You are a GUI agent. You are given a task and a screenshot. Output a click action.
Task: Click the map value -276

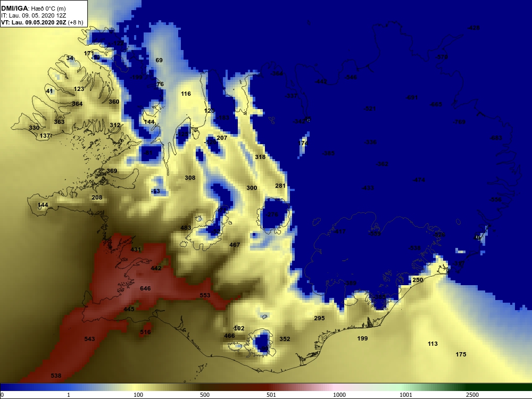coord(272,214)
